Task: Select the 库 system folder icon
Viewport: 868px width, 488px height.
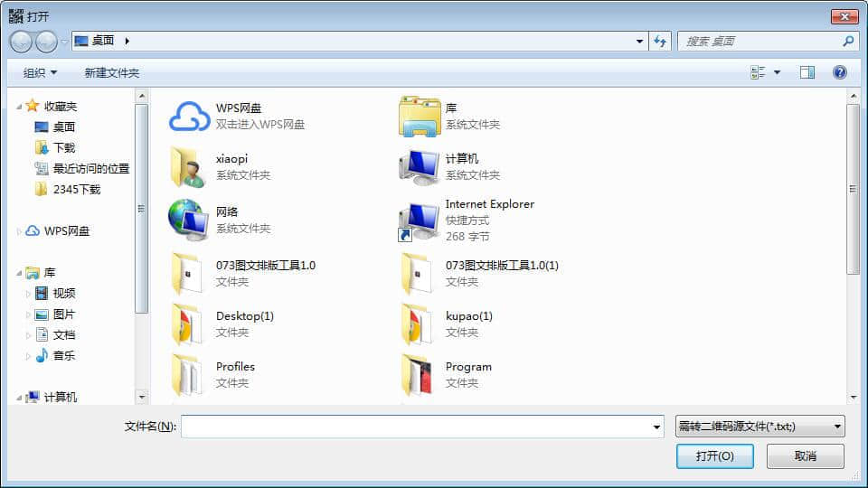Action: 419,117
